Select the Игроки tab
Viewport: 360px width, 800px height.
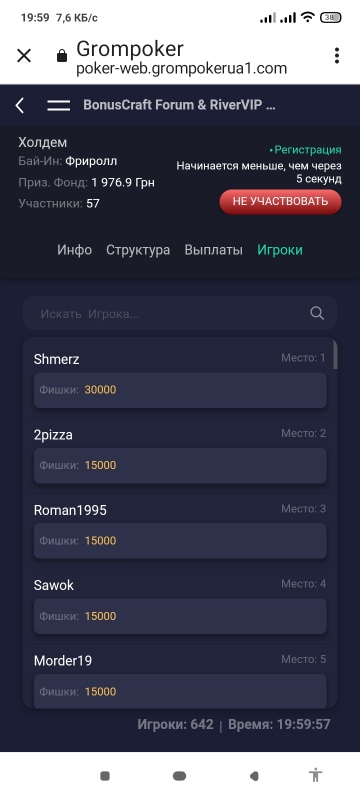click(x=279, y=250)
